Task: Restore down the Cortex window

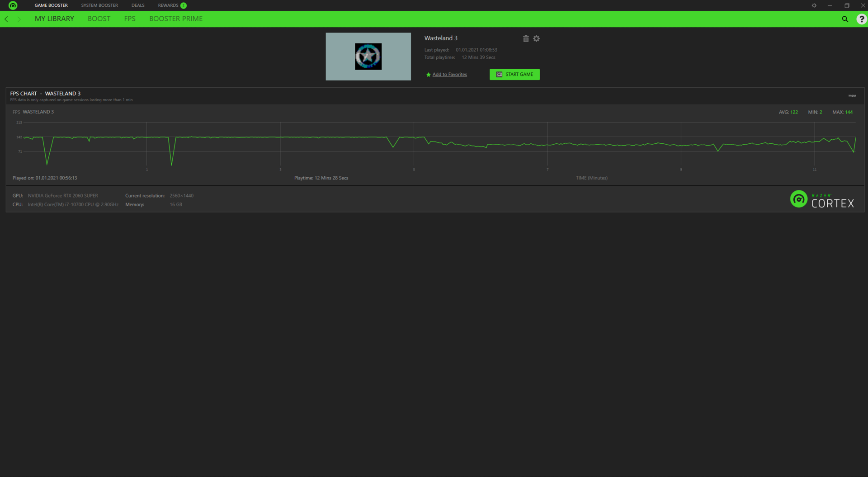Action: [x=847, y=5]
